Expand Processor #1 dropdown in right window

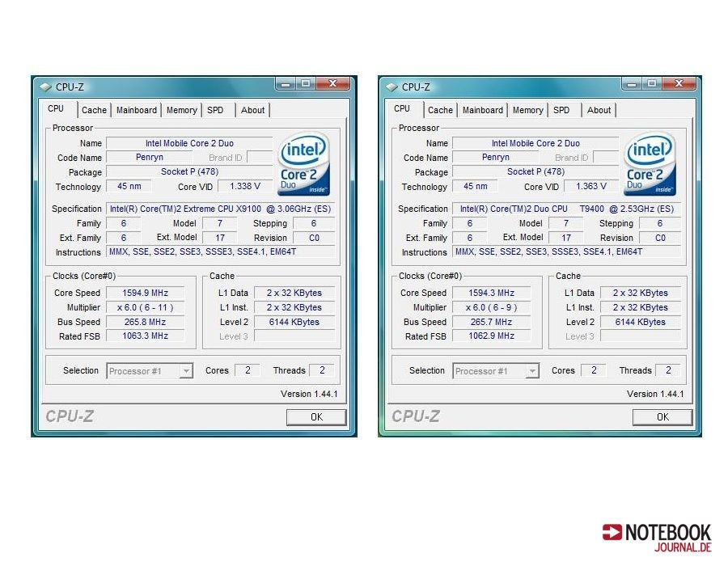[532, 370]
